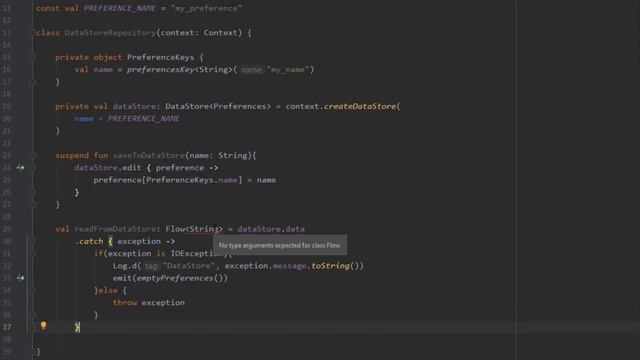
Task: Click 'PREFERENCE_NAME' argument on line 20
Action: point(144,118)
